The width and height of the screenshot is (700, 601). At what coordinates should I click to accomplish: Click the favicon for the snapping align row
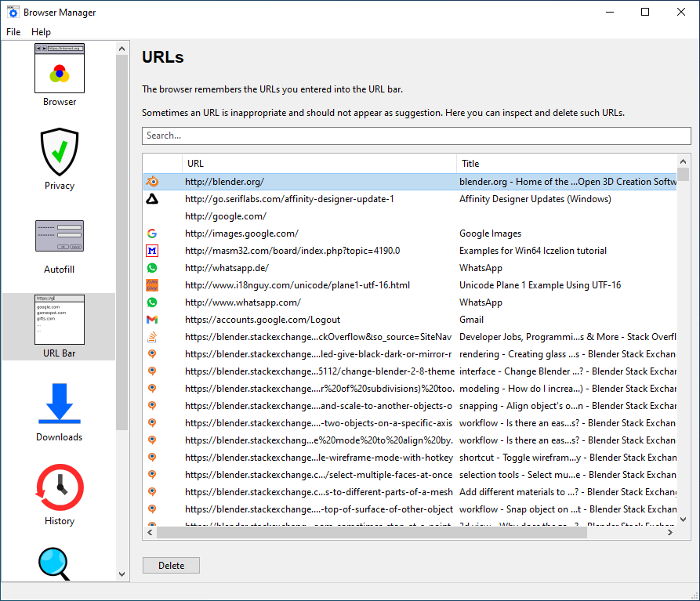(x=152, y=406)
